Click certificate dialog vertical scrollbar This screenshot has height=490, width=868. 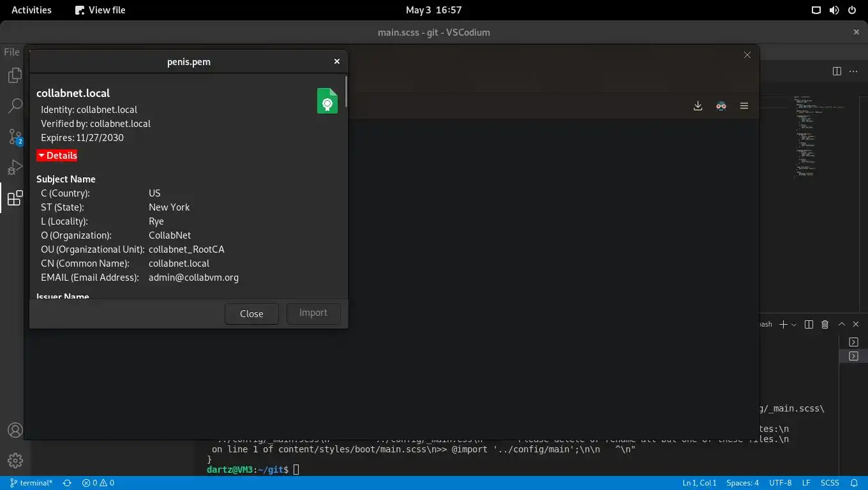pos(346,91)
